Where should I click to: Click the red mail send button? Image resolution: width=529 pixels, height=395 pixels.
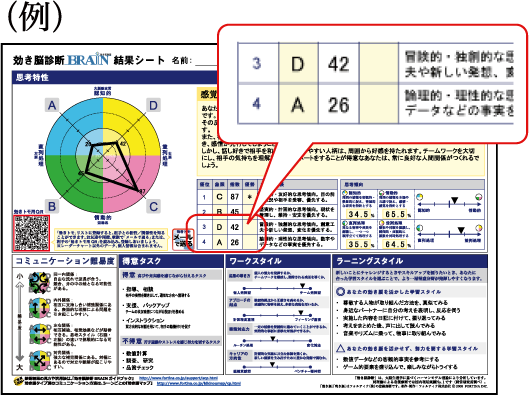click(183, 239)
